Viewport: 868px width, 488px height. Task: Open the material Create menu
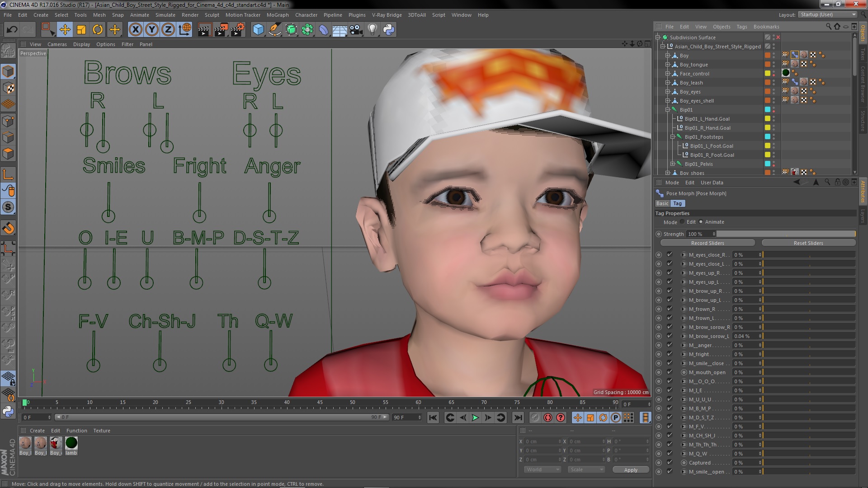[37, 431]
